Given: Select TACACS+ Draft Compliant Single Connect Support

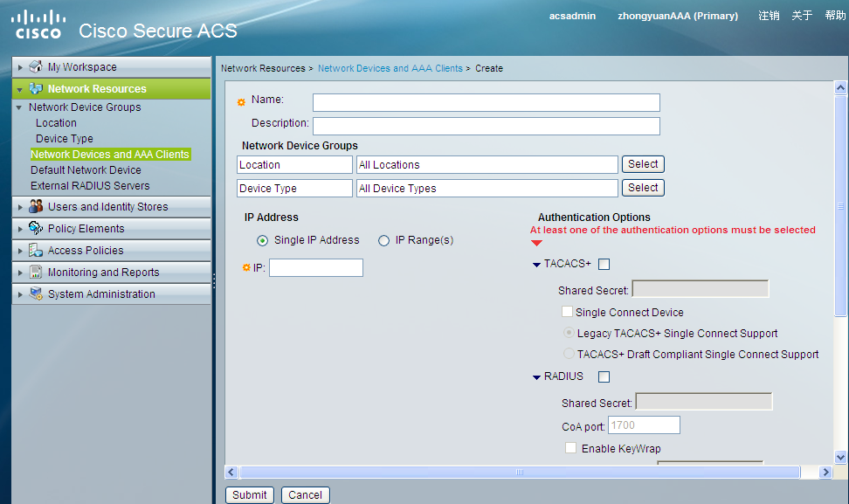Looking at the screenshot, I should (x=569, y=354).
